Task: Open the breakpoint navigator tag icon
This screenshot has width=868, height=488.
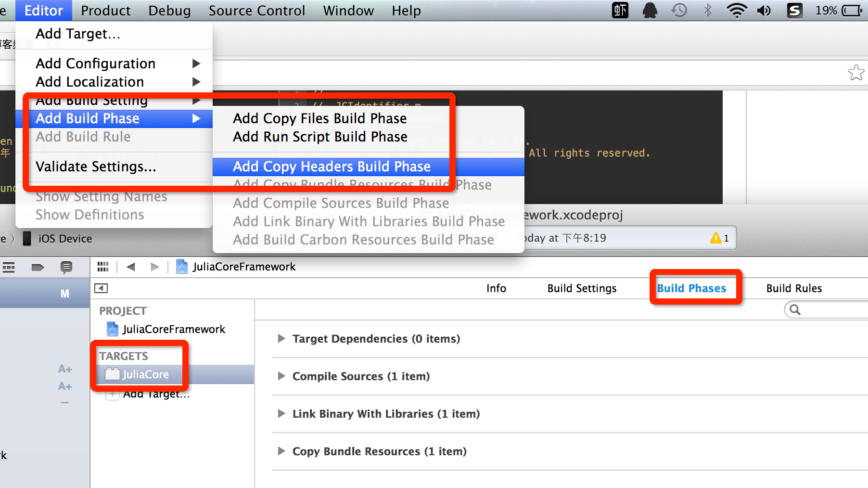Action: click(38, 267)
